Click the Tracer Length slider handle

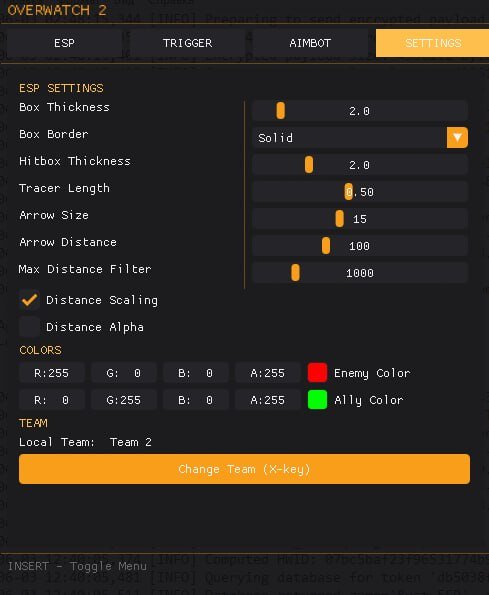[x=349, y=192]
